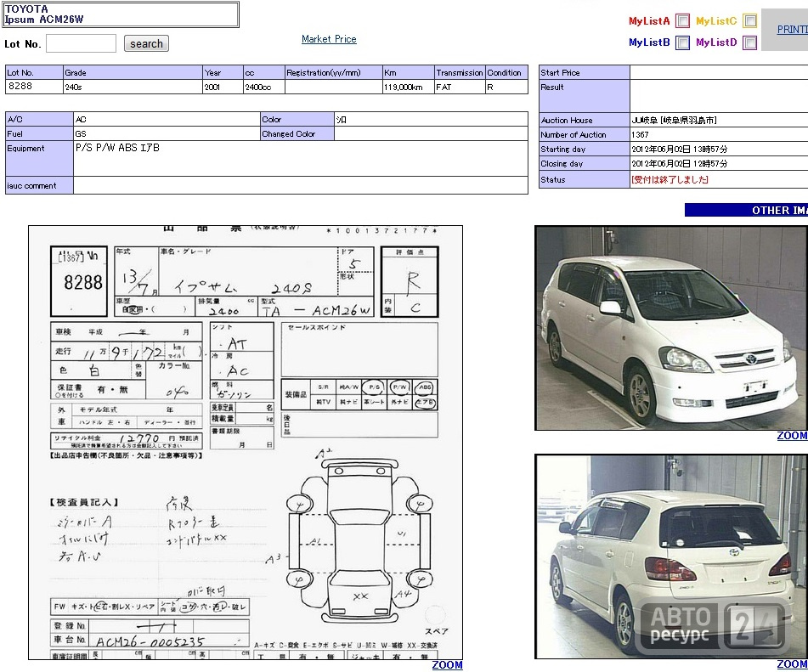Click the search button
The width and height of the screenshot is (808, 672).
pyautogui.click(x=146, y=44)
